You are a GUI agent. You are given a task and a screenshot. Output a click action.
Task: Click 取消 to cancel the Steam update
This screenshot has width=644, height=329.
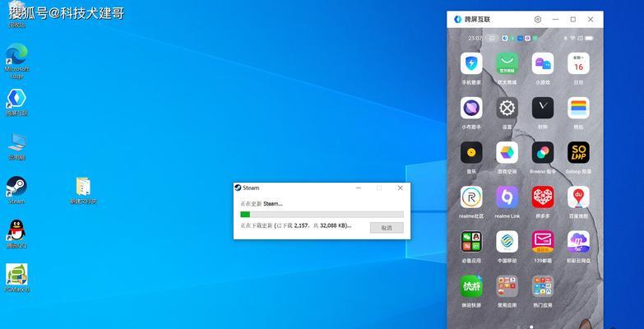coord(387,228)
